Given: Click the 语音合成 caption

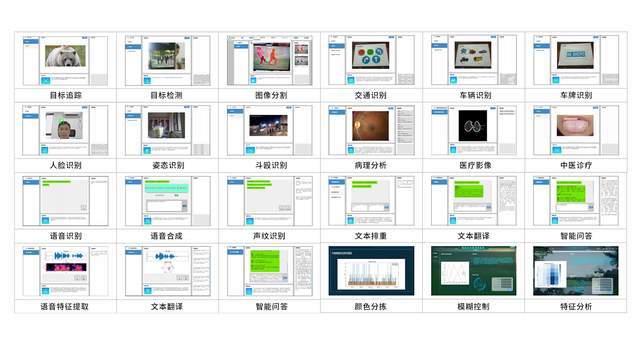Looking at the screenshot, I should pyautogui.click(x=166, y=236).
